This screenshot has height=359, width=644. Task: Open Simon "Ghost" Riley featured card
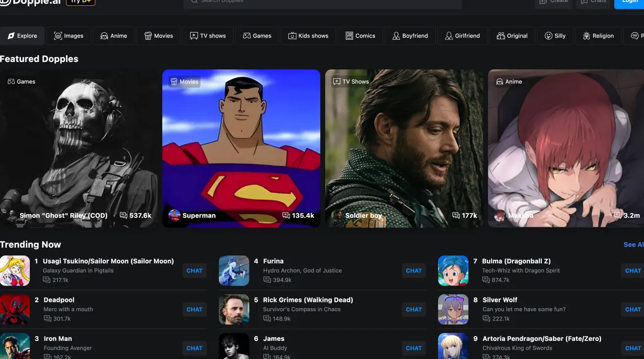(x=78, y=148)
